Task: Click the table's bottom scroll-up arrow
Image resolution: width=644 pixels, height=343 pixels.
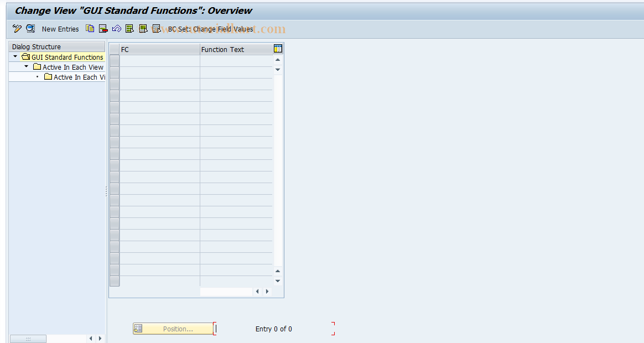Action: 278,271
